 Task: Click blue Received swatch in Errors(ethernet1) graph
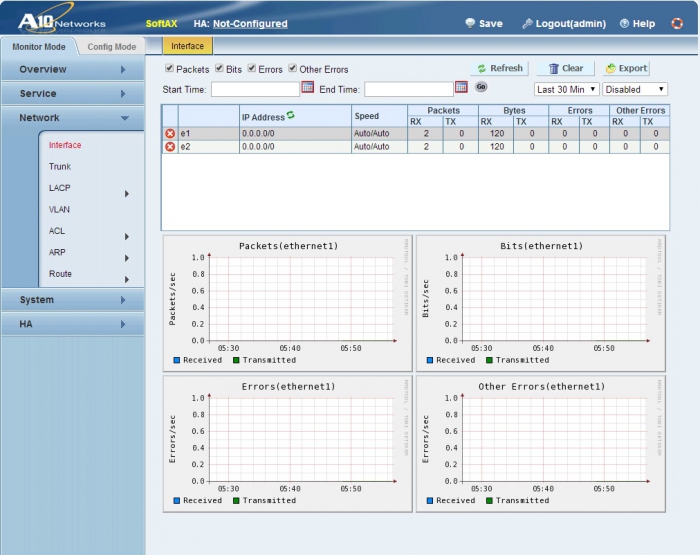pyautogui.click(x=176, y=501)
